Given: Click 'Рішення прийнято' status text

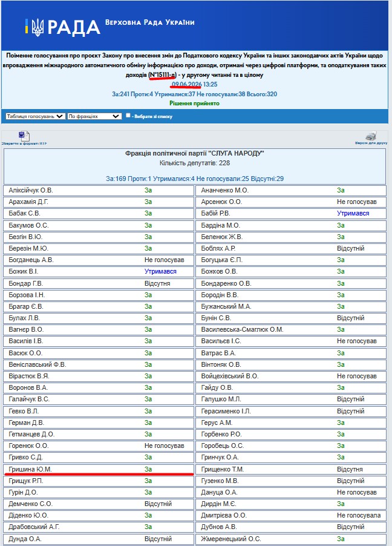Looking at the screenshot, I should pos(194,104).
